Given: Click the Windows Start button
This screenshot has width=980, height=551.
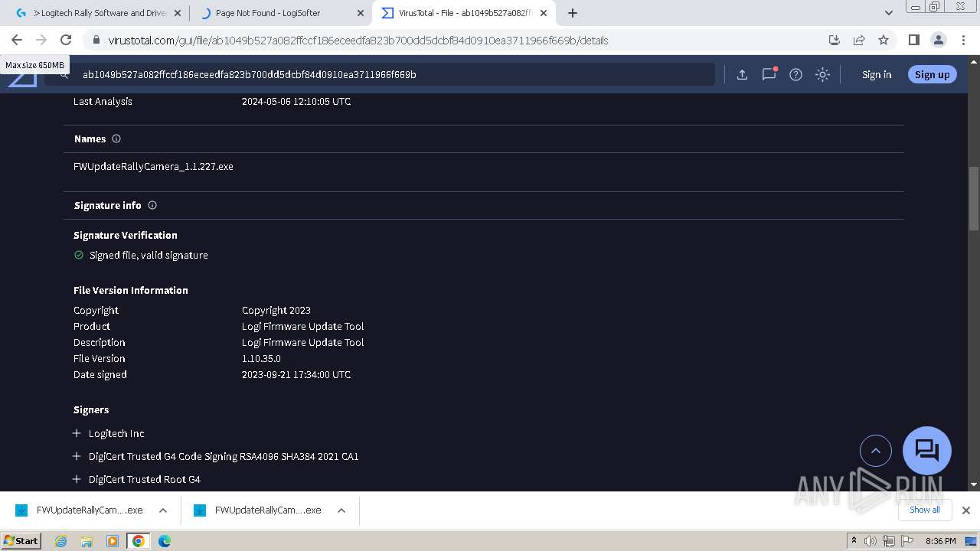Looking at the screenshot, I should click(x=21, y=540).
